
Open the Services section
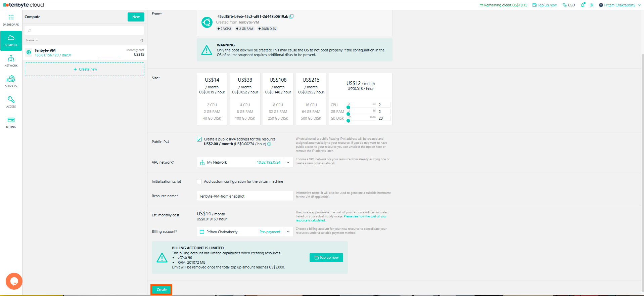click(x=11, y=82)
